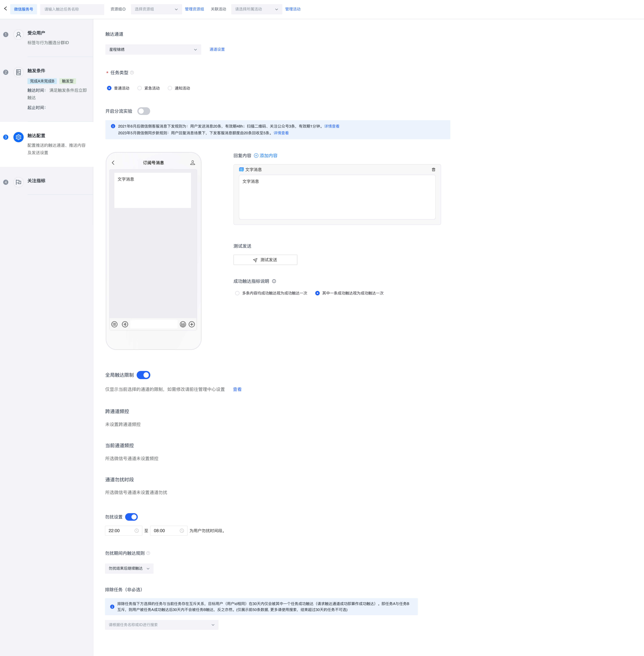644x656 pixels.
Task: Open the 选择资源组 dropdown
Action: [156, 9]
